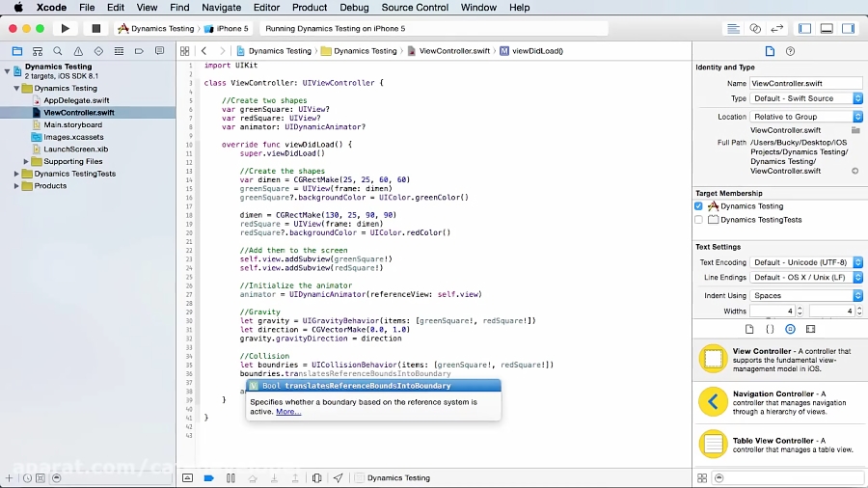Collapse the Dynamics Testing project root

point(7,70)
